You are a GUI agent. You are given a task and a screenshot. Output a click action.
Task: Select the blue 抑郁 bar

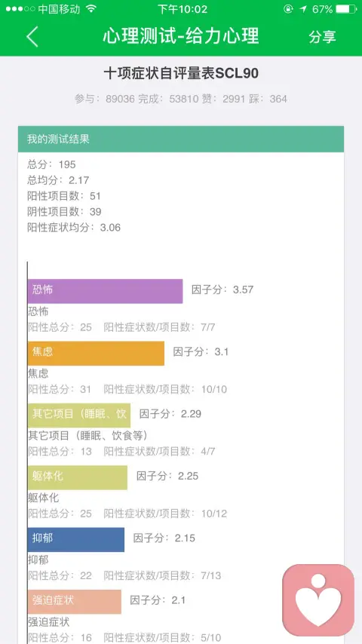(76, 540)
